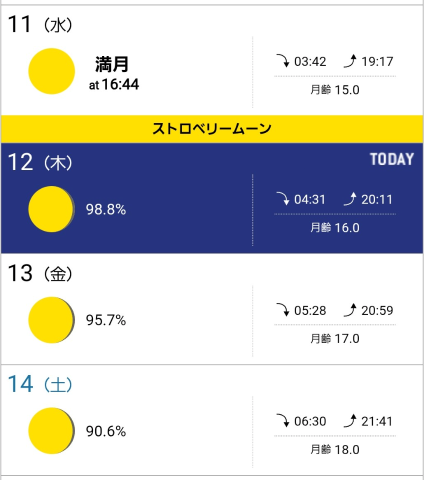Click the 月齢 18.0 moon age label

[335, 450]
